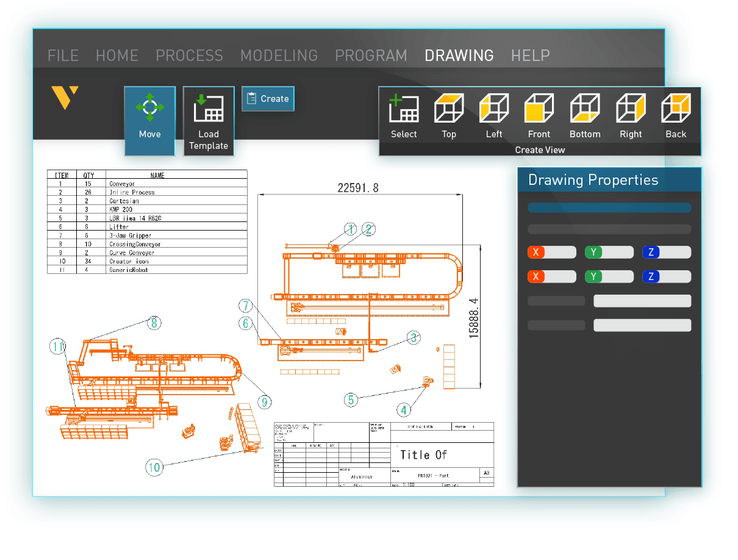
Task: Create a Front view using the cube icon
Action: tap(539, 113)
